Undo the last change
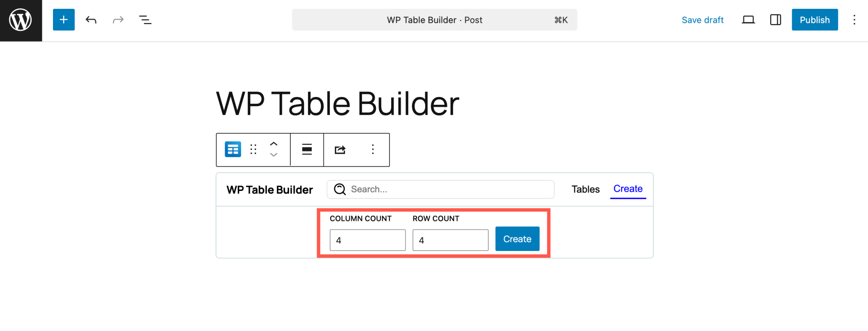Screen dimensions: 868x331 point(91,20)
